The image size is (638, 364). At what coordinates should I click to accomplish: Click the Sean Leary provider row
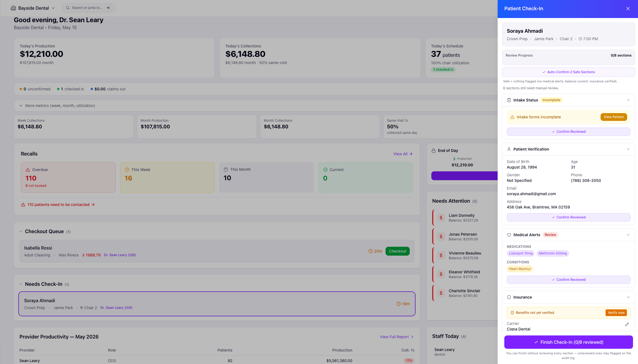[x=217, y=361]
